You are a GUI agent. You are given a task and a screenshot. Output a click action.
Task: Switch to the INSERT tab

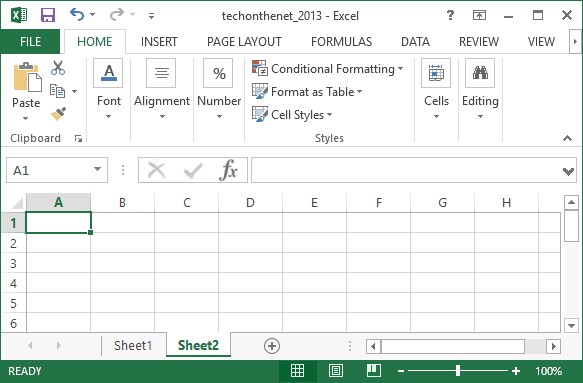coord(159,42)
